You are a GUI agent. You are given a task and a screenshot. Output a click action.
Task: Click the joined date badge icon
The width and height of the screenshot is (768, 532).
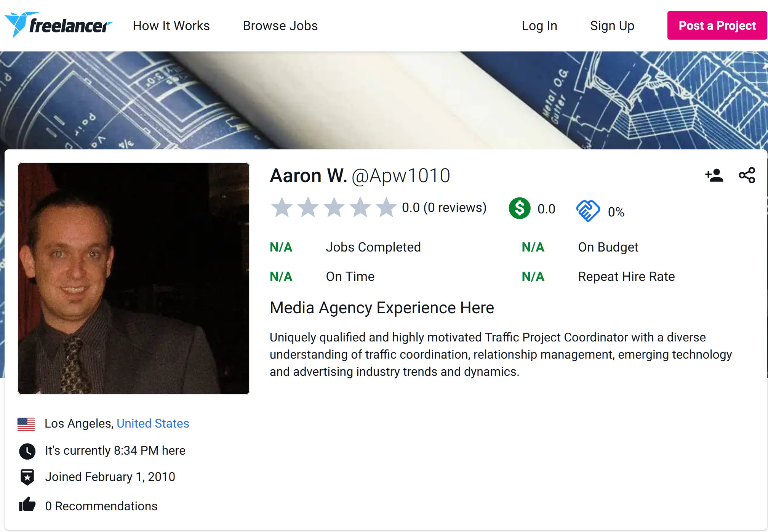click(27, 477)
